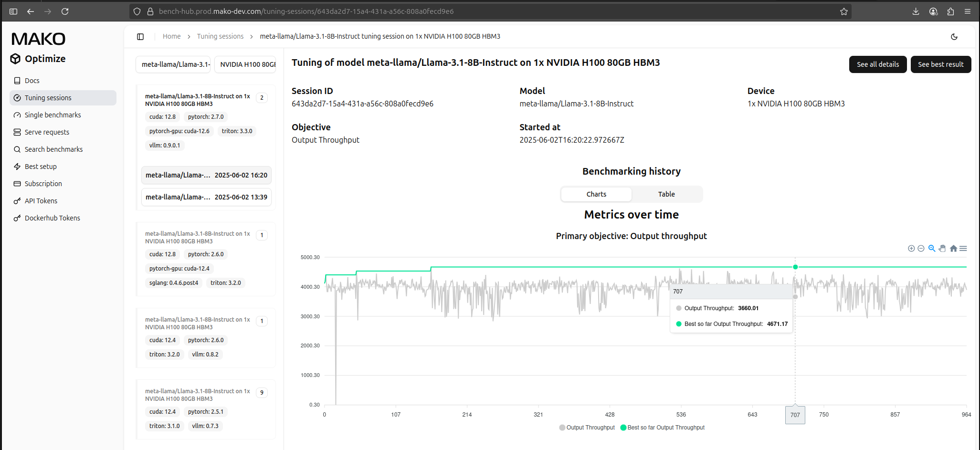Open Best setup page

[63, 167]
